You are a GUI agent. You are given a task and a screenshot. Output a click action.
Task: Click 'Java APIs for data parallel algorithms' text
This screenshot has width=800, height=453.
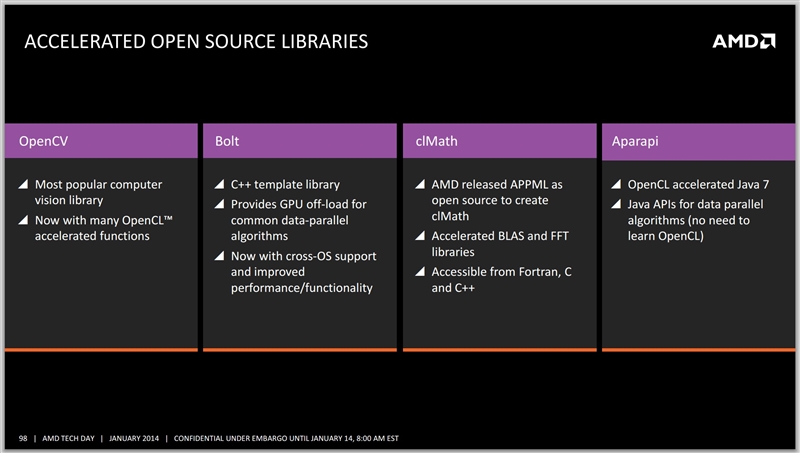[695, 220]
